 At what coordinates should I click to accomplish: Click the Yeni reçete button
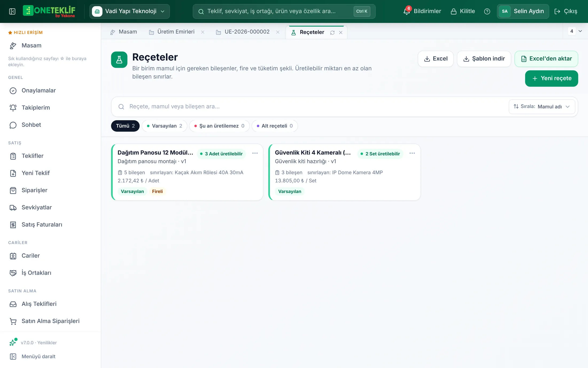click(551, 78)
